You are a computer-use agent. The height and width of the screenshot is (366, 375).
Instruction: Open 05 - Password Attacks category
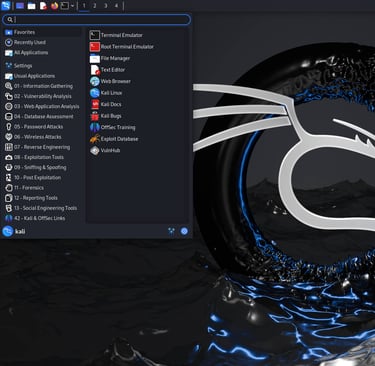tap(43, 127)
